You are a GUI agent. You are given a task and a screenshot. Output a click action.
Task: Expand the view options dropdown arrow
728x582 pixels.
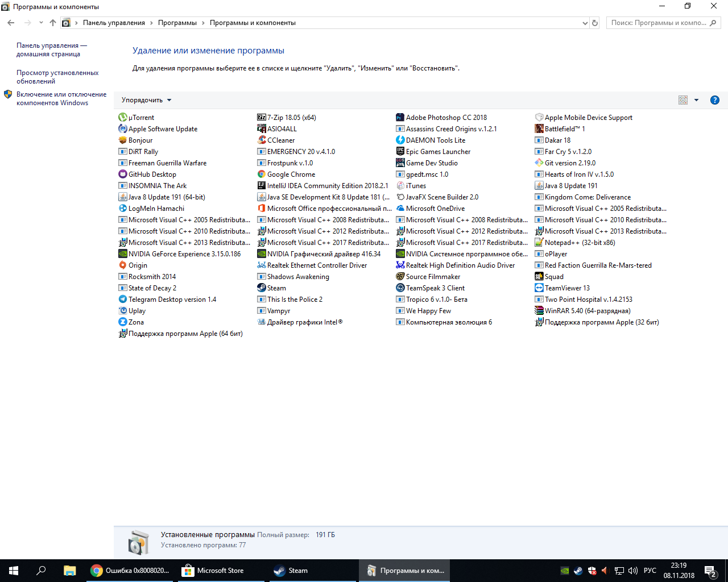[696, 100]
